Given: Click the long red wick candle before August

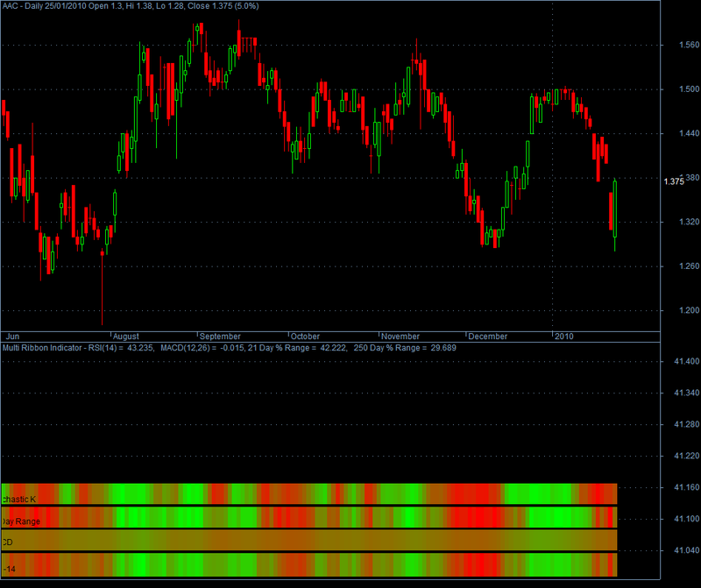Looking at the screenshot, I should [103, 287].
